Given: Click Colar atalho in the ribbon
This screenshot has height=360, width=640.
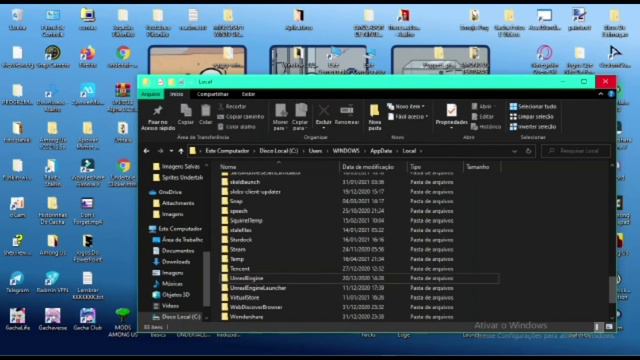Looking at the screenshot, I should [236, 127].
